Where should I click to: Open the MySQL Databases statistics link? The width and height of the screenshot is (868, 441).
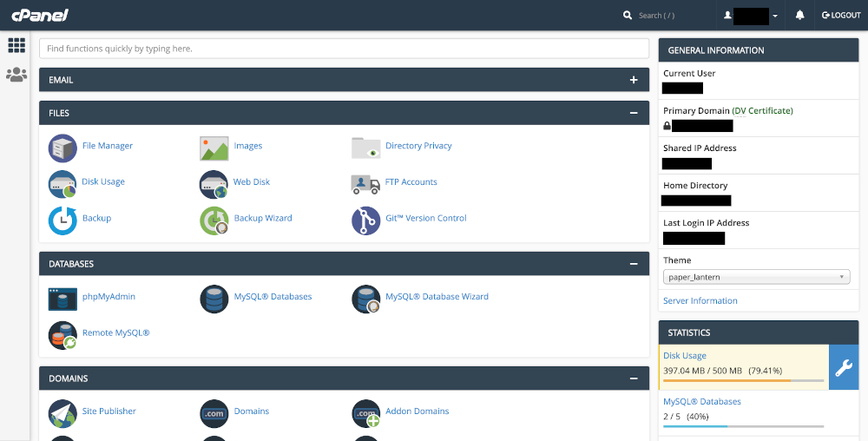tap(702, 402)
